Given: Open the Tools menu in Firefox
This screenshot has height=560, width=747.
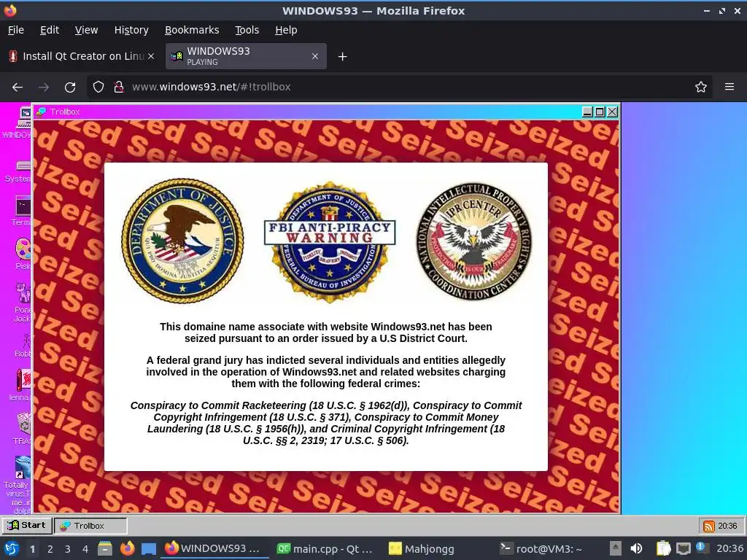Looking at the screenshot, I should pyautogui.click(x=247, y=30).
